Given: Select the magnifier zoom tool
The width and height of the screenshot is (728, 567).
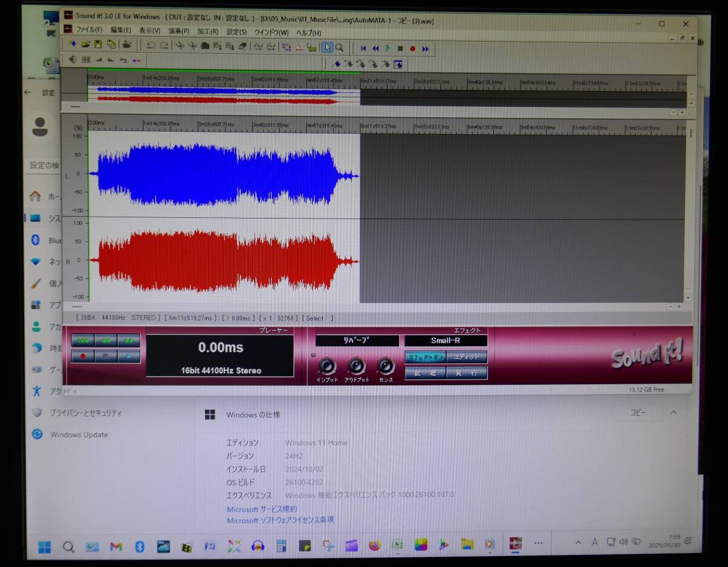Looking at the screenshot, I should (x=340, y=47).
